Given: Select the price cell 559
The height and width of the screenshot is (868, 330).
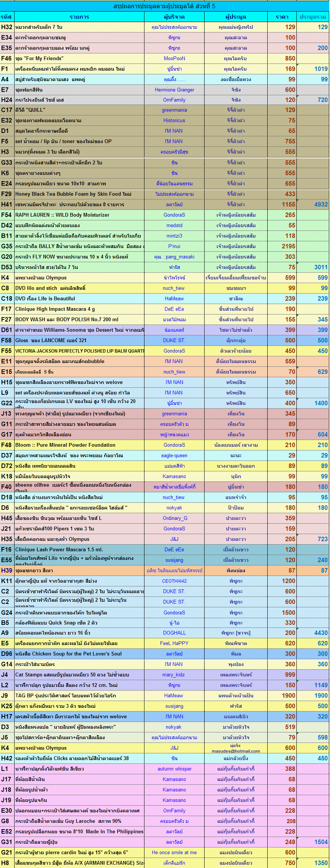Looking at the screenshot, I should pos(282,362).
